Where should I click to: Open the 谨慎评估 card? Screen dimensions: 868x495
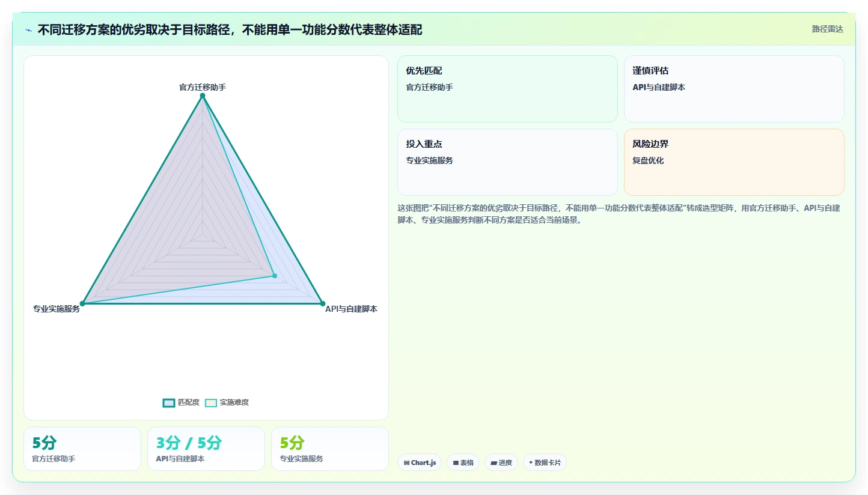pos(734,89)
